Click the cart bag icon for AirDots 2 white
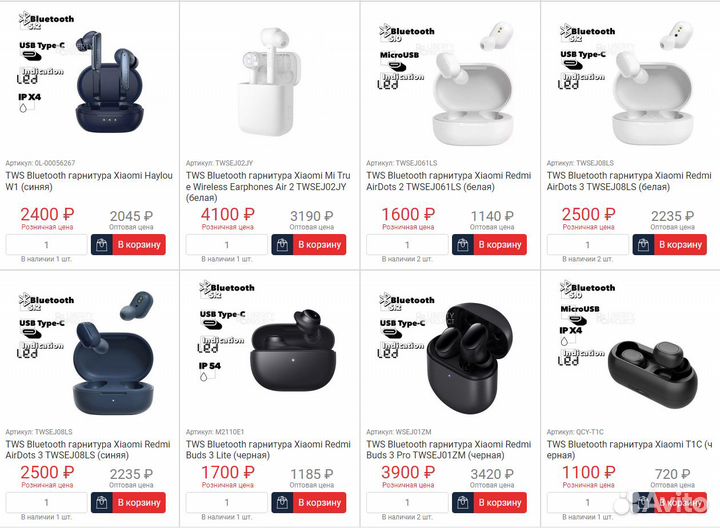 coord(463,245)
